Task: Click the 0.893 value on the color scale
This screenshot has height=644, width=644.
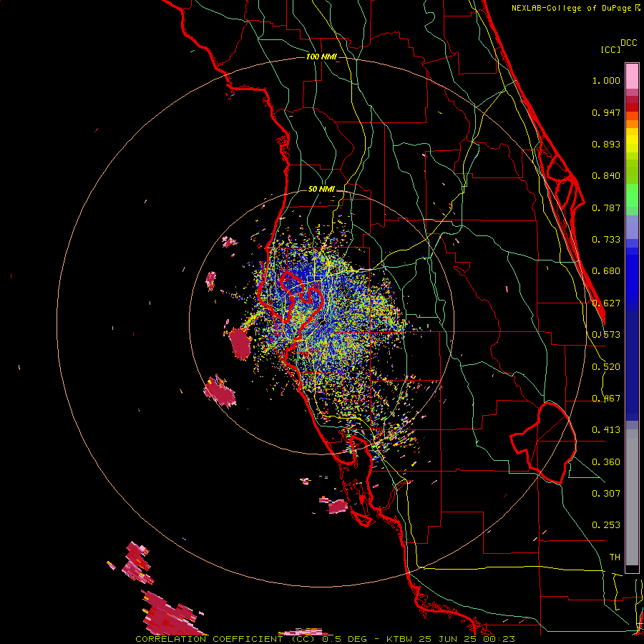Action: (606, 144)
